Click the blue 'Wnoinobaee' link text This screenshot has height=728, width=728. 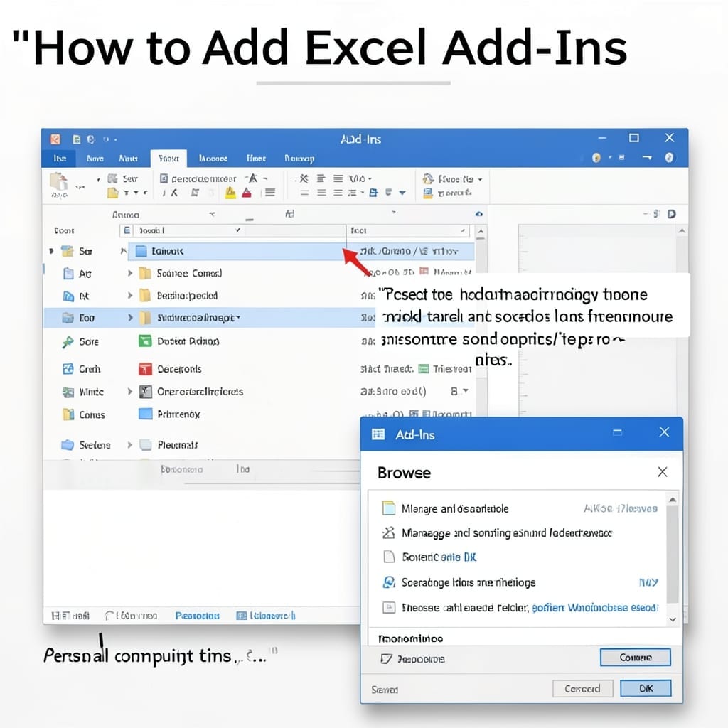598,608
